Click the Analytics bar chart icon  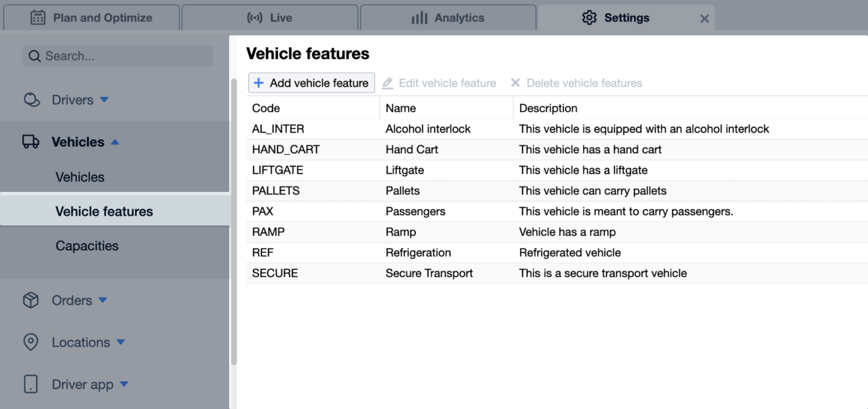click(419, 17)
